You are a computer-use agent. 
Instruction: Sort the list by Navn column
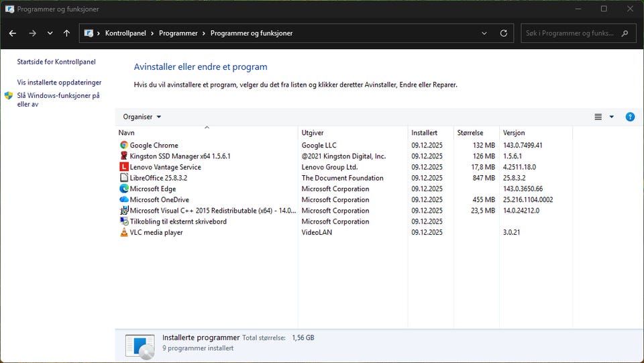point(127,133)
